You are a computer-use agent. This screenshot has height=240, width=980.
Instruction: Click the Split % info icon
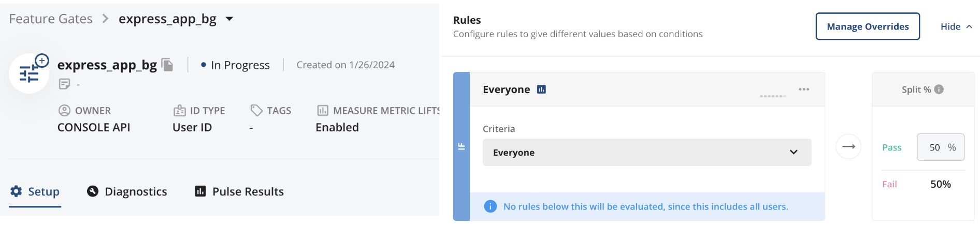click(939, 89)
